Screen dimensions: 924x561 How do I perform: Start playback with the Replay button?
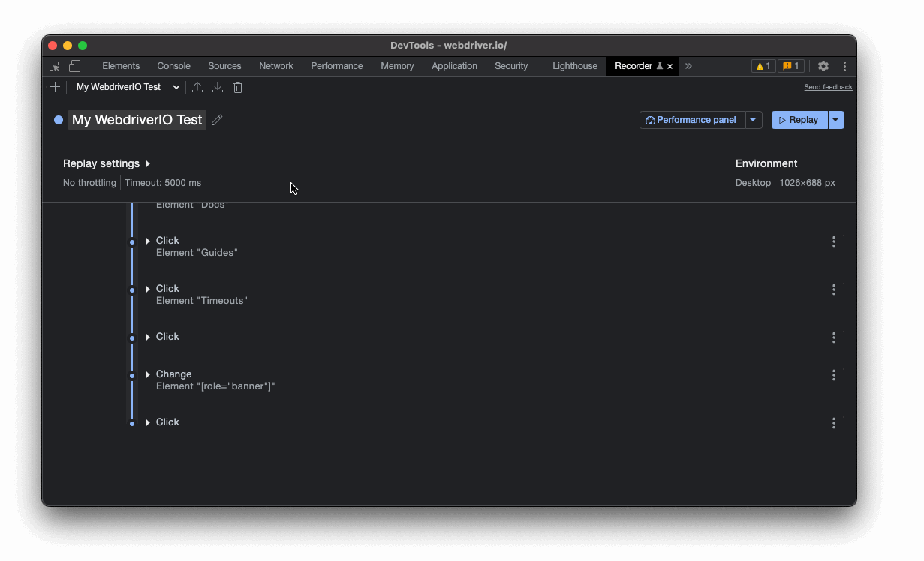click(799, 120)
